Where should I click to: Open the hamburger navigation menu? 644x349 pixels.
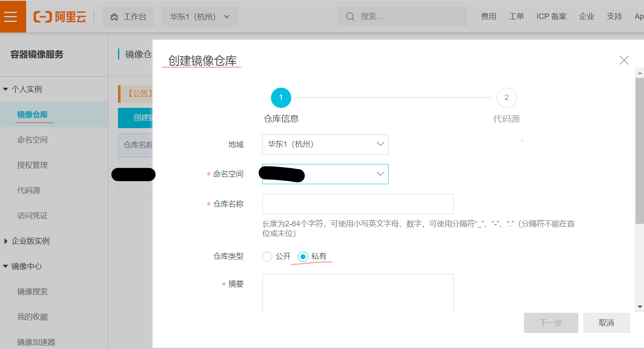coord(11,16)
